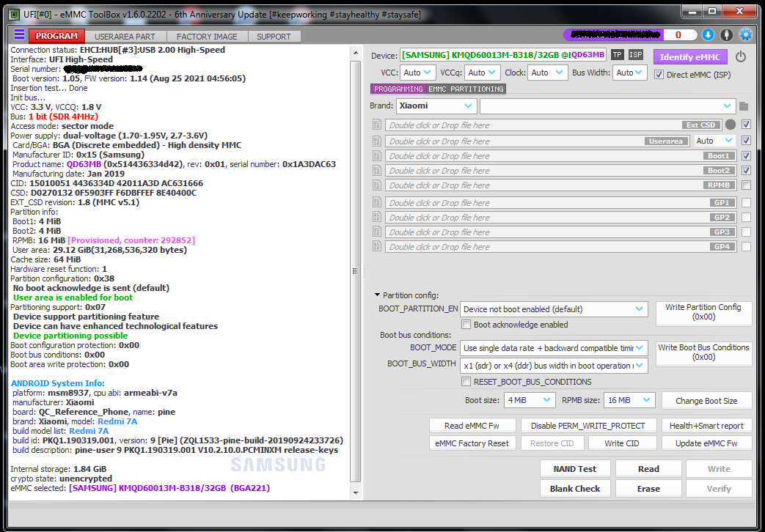This screenshot has height=532, width=765.
Task: Click Write Partition Config button
Action: point(703,312)
